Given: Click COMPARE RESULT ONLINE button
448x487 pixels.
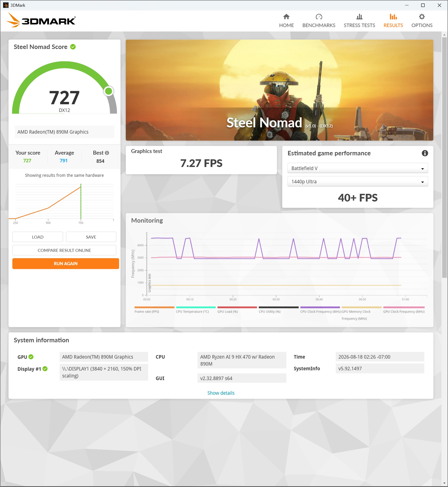Looking at the screenshot, I should pyautogui.click(x=64, y=250).
